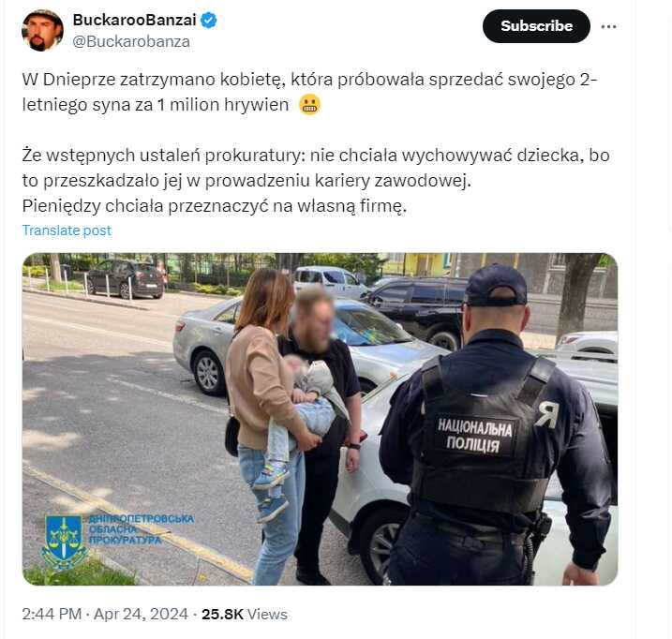672x639 pixels.
Task: Open the 25.8K Views count
Action: 245,614
